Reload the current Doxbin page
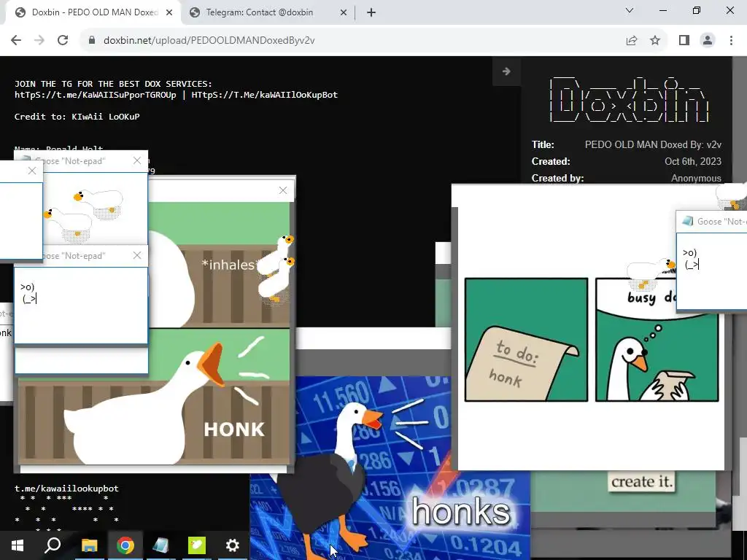The image size is (747, 560). coord(63,41)
